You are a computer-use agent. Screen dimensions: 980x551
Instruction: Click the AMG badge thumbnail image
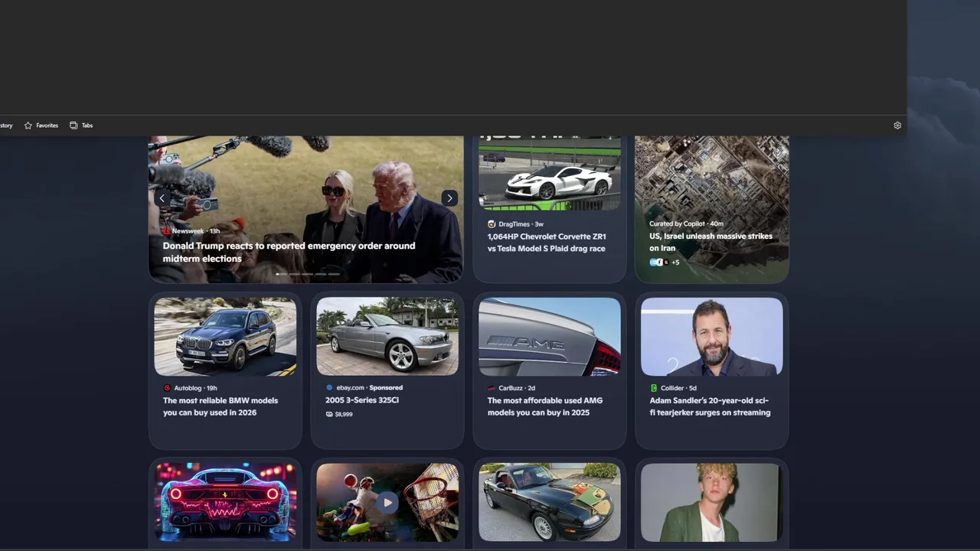click(550, 337)
